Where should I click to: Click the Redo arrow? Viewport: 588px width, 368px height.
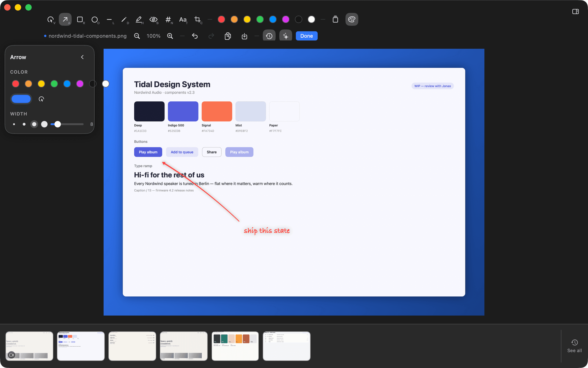(211, 36)
